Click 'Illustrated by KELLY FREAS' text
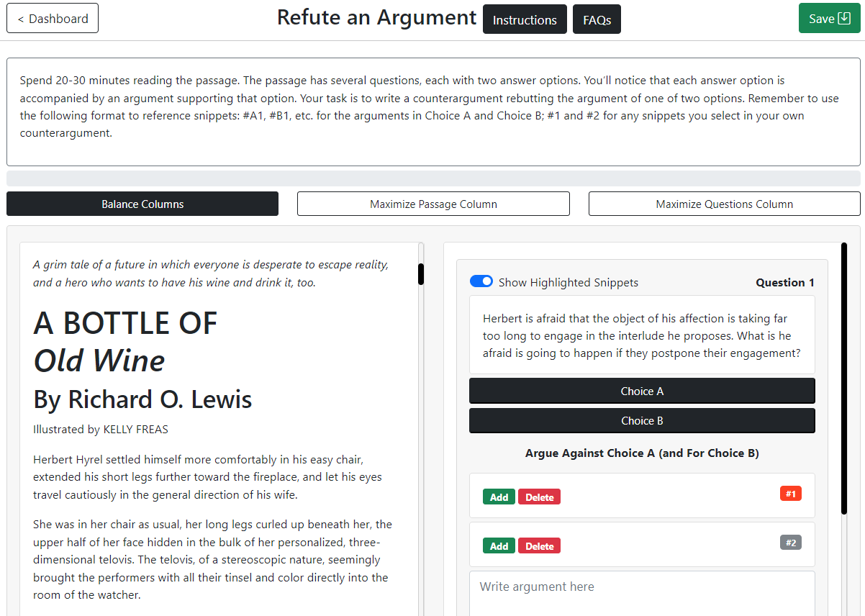Screen dimensions: 865x616 click(101, 430)
